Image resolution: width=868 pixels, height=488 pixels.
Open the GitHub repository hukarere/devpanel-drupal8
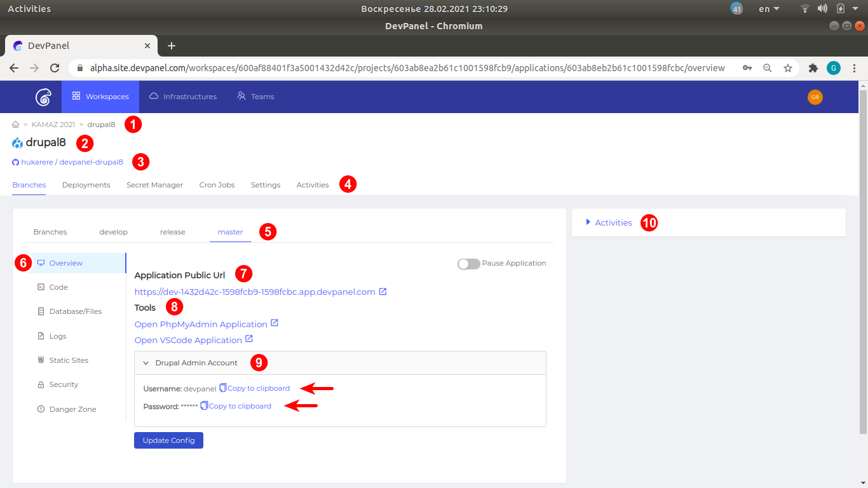click(71, 162)
